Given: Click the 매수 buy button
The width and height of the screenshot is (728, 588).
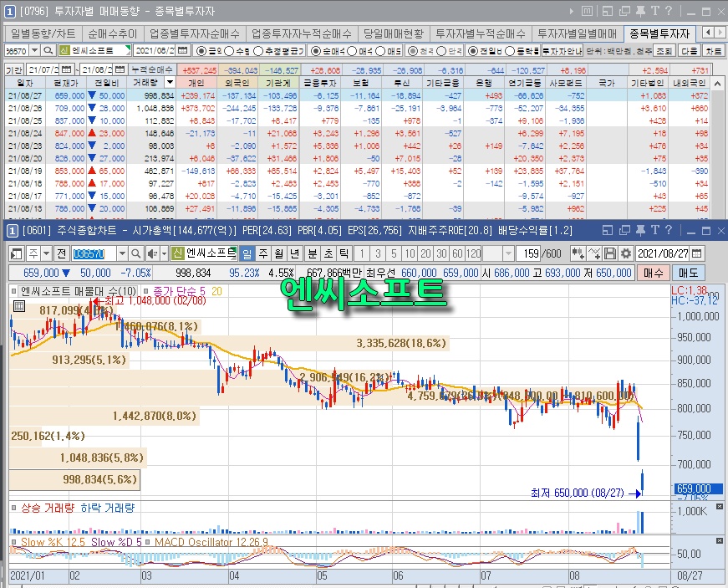Looking at the screenshot, I should [654, 273].
